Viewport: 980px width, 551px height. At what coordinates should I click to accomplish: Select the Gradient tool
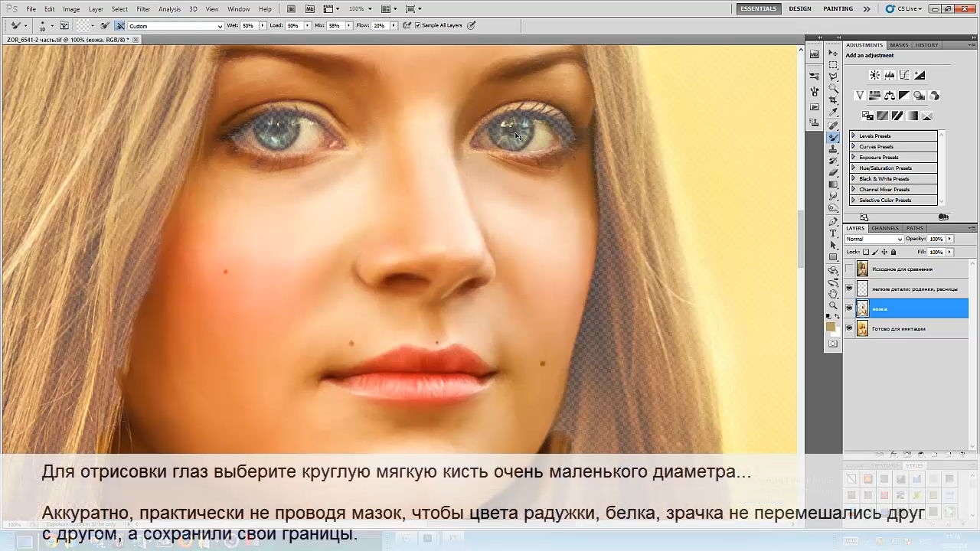(x=833, y=185)
